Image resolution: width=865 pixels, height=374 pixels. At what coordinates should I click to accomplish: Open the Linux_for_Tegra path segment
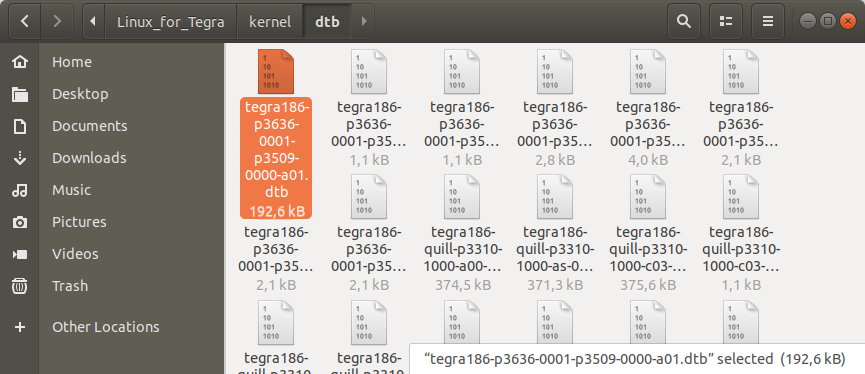pos(170,22)
